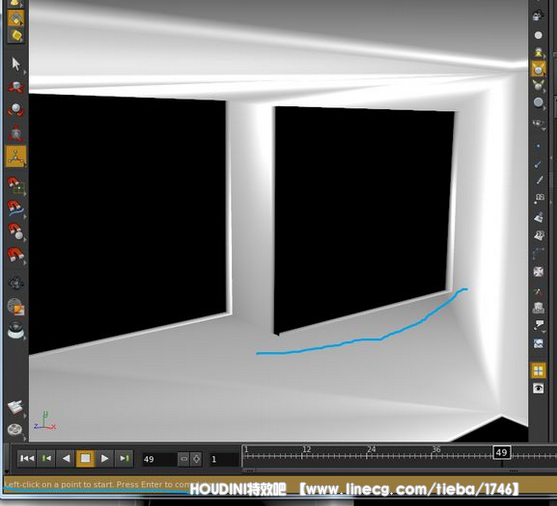Click the second diagonal line display icon

point(539,180)
